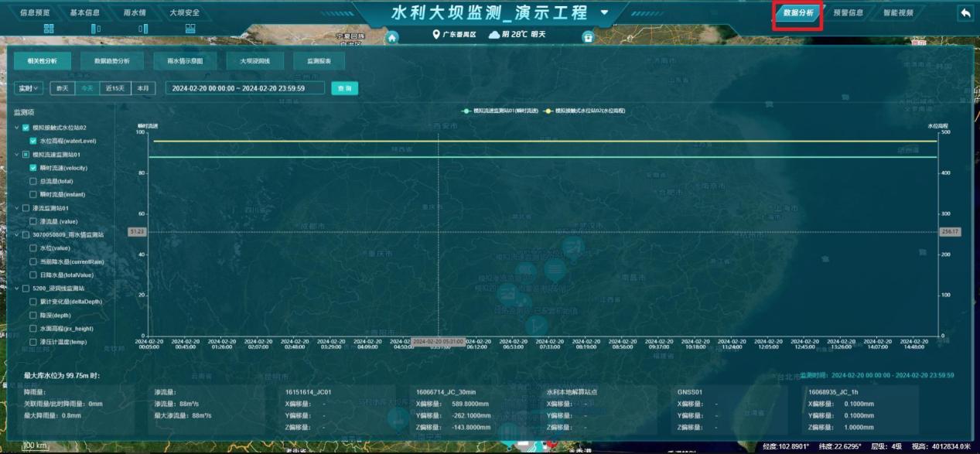Viewport: 980px width, 454px height.
Task: Open the project dropdown arrow beside the title
Action: (604, 13)
